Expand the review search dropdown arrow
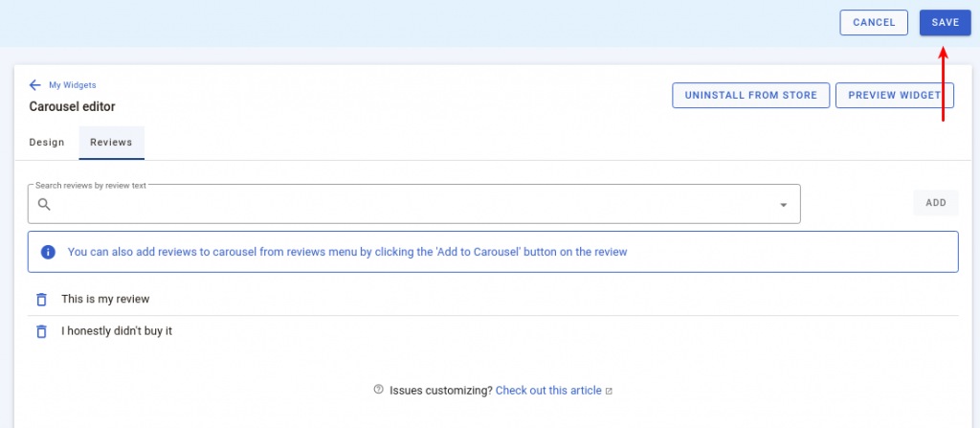This screenshot has height=428, width=980. (783, 205)
